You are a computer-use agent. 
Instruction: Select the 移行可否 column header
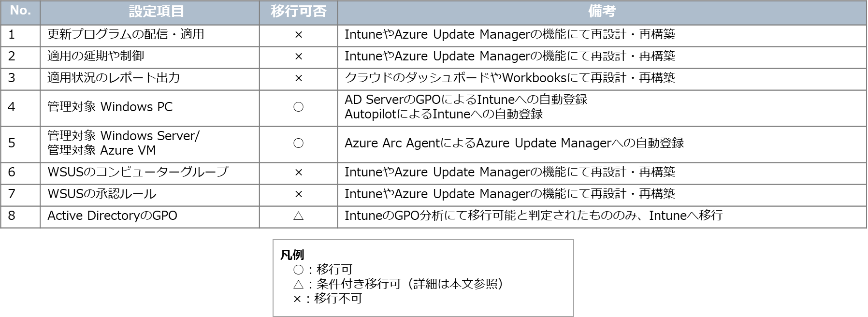click(298, 12)
